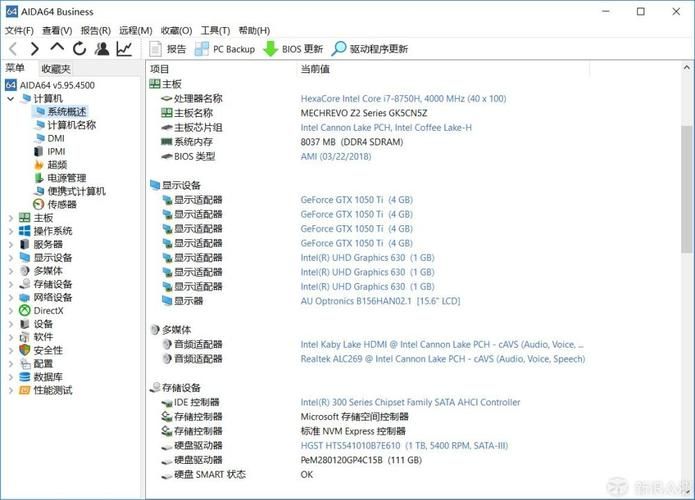Expand the DirectX tree node
The width and height of the screenshot is (695, 500).
(x=11, y=311)
